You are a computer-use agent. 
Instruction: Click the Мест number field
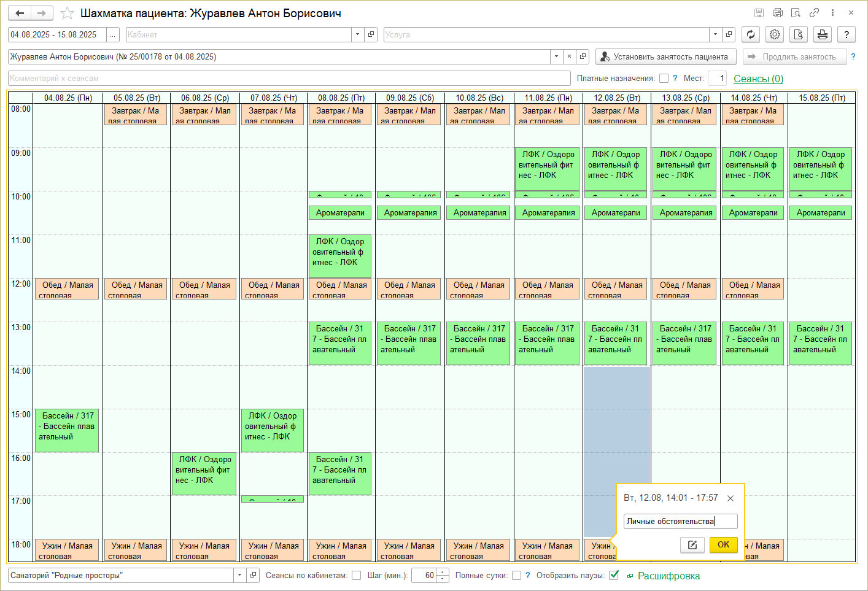point(717,79)
